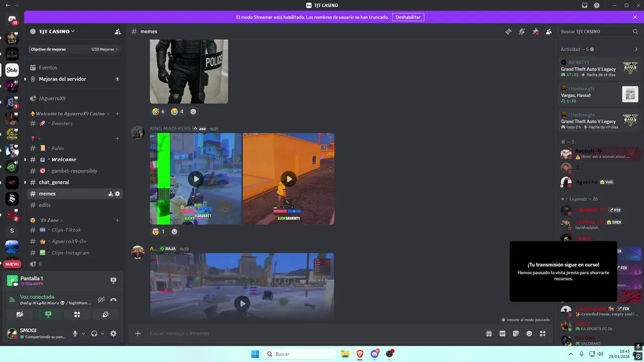
Task: Click the NUEVO unread indicator pill
Action: click(x=12, y=264)
